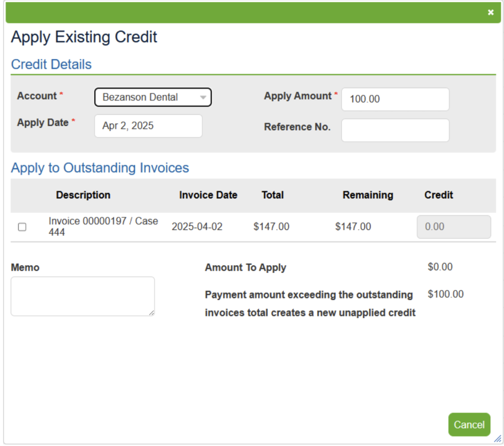Select the Invoice 00000197 / Case 444 description
Image resolution: width=504 pixels, height=446 pixels.
103,226
